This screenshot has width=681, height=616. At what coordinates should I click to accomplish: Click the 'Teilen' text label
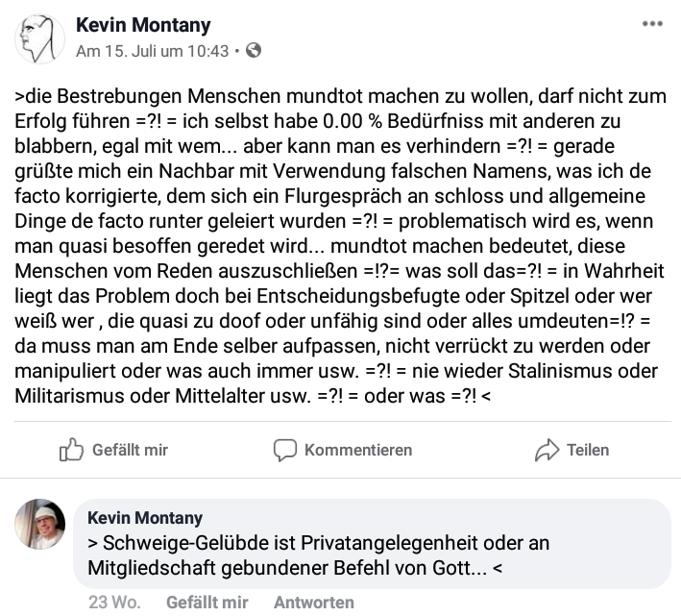click(588, 450)
